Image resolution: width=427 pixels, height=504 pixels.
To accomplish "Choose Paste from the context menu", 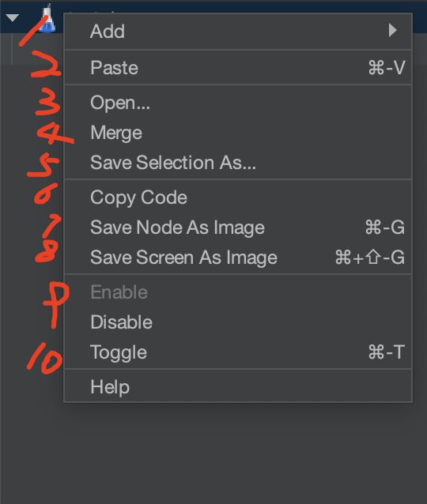I will click(238, 67).
